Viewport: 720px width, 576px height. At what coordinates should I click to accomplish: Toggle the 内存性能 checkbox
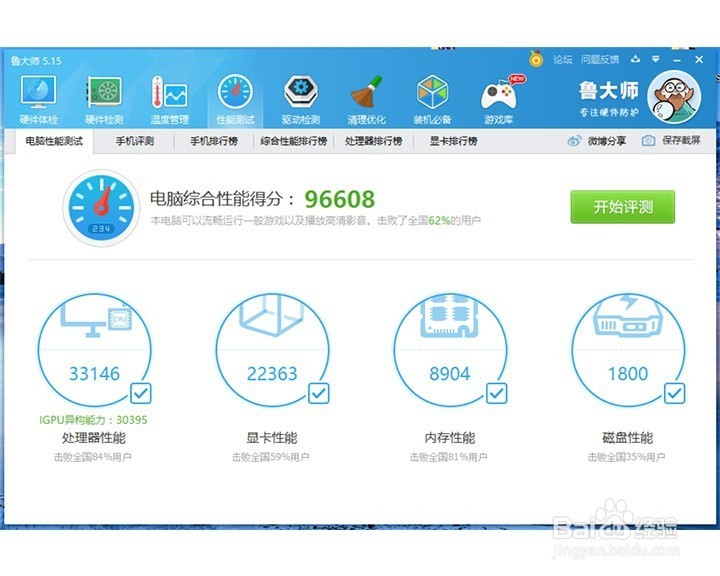(x=496, y=393)
